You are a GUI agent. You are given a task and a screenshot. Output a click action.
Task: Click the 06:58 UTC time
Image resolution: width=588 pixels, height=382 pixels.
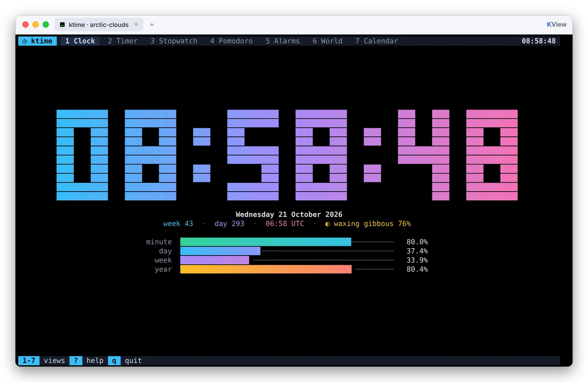click(x=285, y=224)
